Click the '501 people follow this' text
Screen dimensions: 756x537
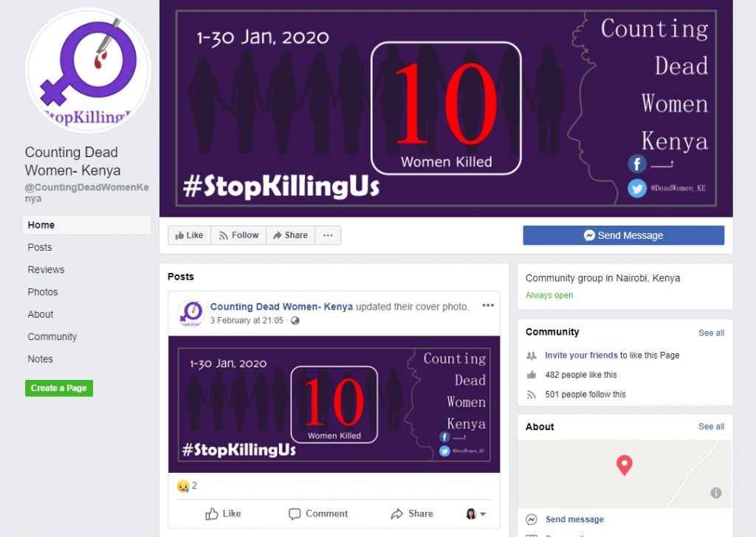585,395
